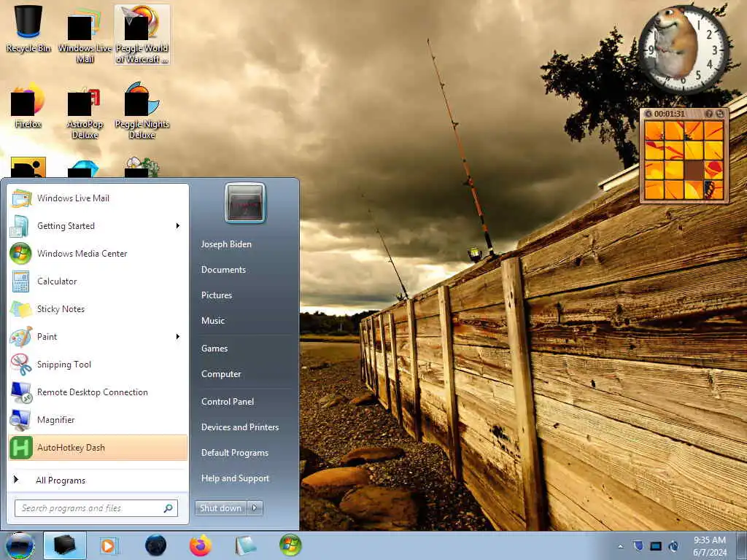Shuffle the picture puzzle gadget tiles

pyautogui.click(x=720, y=114)
